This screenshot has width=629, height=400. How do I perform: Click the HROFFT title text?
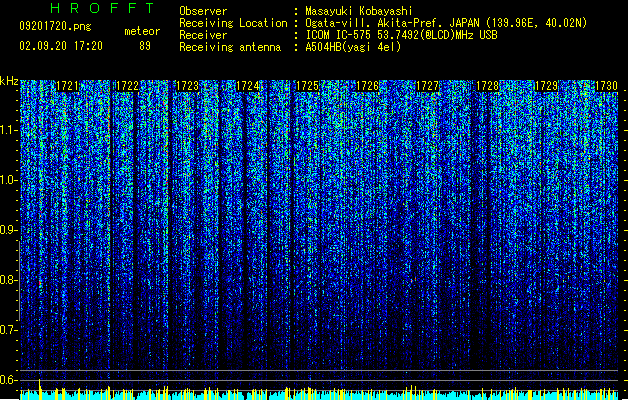pyautogui.click(x=102, y=8)
